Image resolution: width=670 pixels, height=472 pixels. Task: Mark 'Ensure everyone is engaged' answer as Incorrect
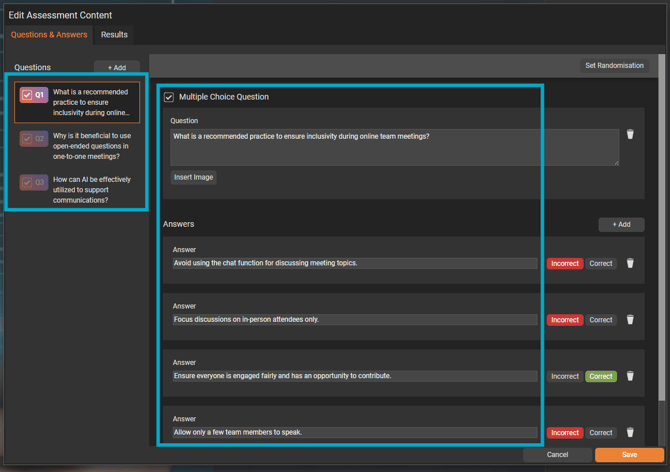564,376
